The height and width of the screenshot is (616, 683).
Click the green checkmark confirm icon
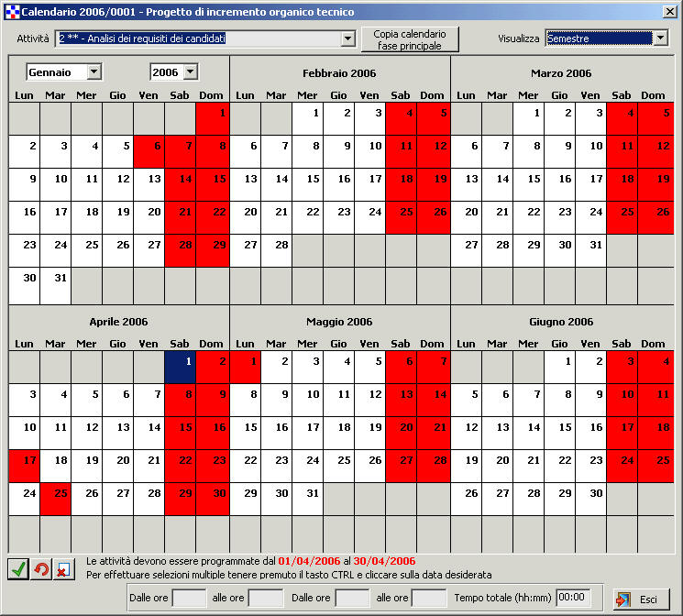[17, 569]
